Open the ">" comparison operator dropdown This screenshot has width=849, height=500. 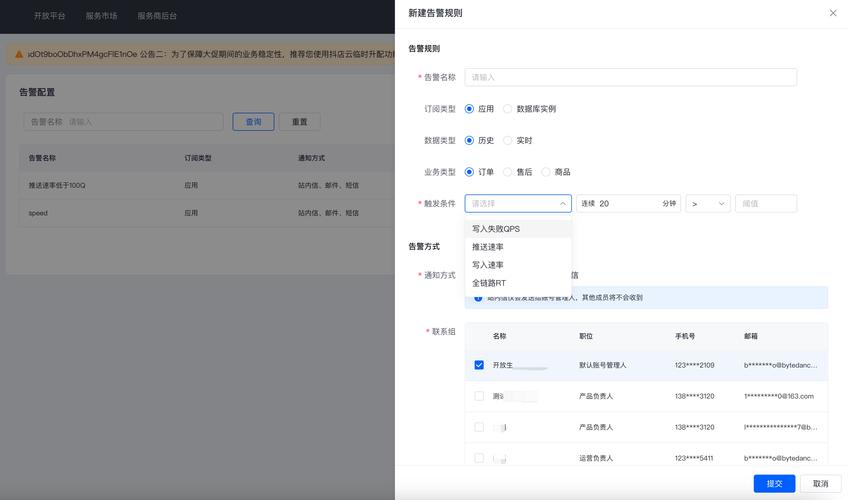tap(708, 204)
